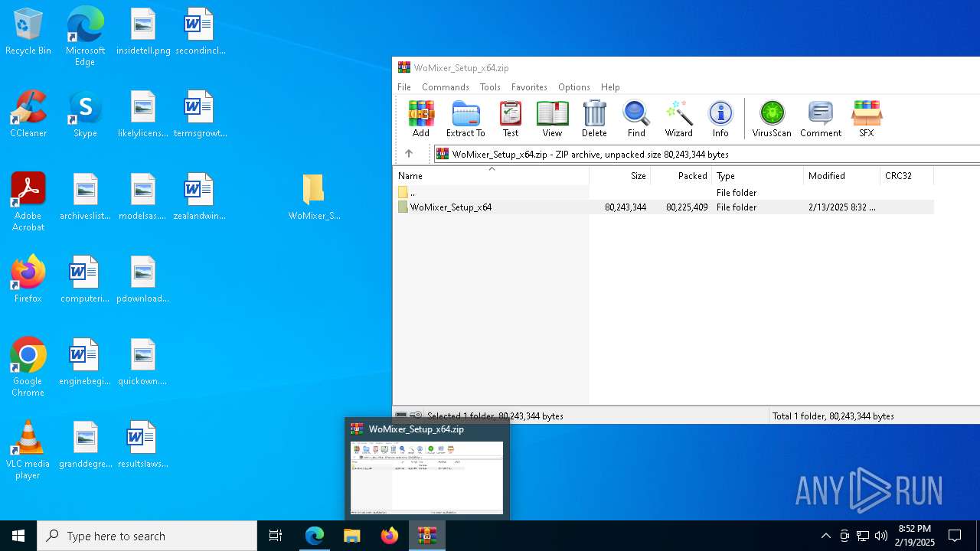Click the View toolbar icon

(552, 119)
